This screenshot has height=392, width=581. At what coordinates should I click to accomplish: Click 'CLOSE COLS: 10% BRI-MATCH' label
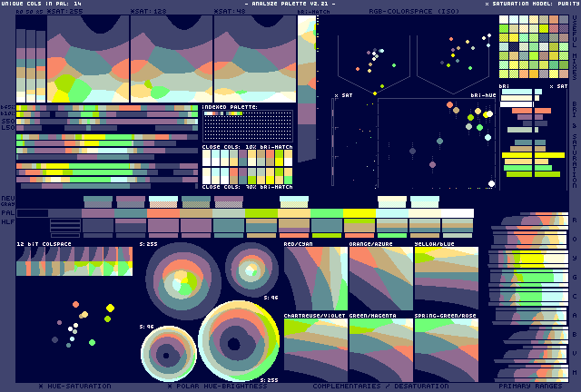tap(247, 147)
